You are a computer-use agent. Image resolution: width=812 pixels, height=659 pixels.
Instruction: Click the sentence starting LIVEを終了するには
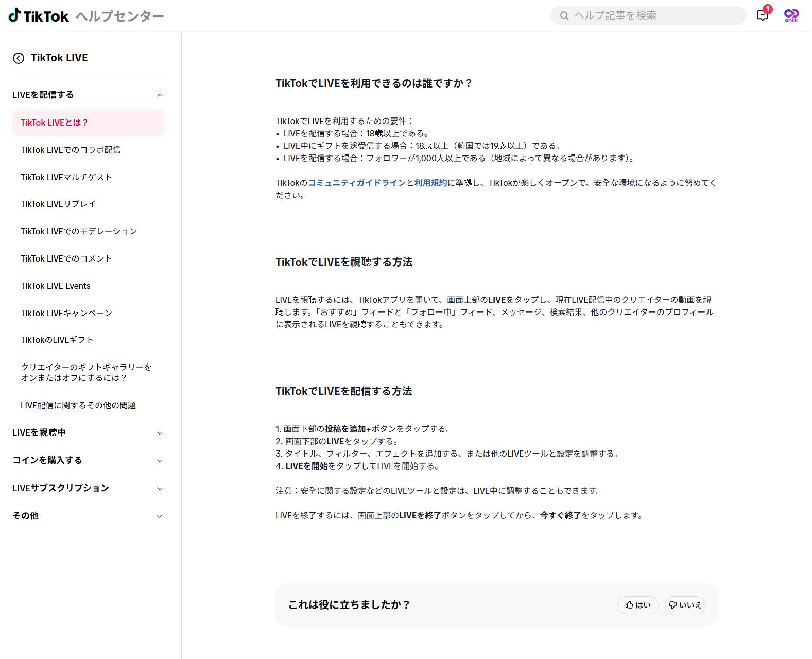[460, 515]
